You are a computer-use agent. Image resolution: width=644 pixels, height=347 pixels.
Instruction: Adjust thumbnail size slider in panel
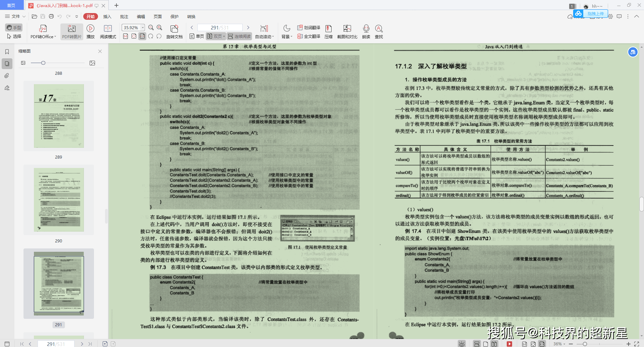click(43, 63)
